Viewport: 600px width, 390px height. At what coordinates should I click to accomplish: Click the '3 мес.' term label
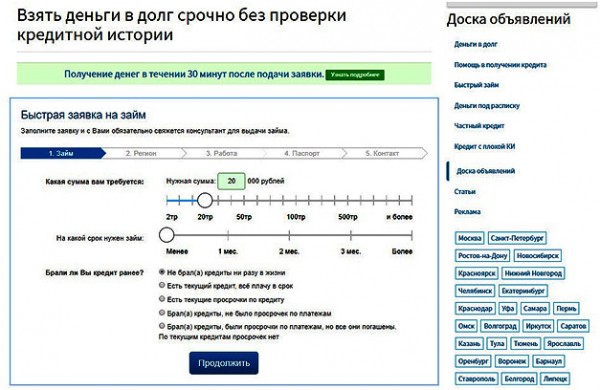click(351, 251)
